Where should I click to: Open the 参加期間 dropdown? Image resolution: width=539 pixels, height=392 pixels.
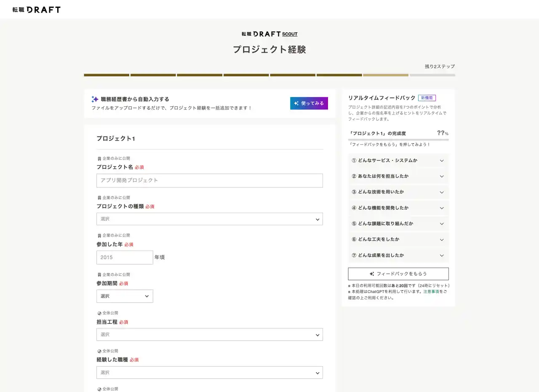(x=125, y=296)
